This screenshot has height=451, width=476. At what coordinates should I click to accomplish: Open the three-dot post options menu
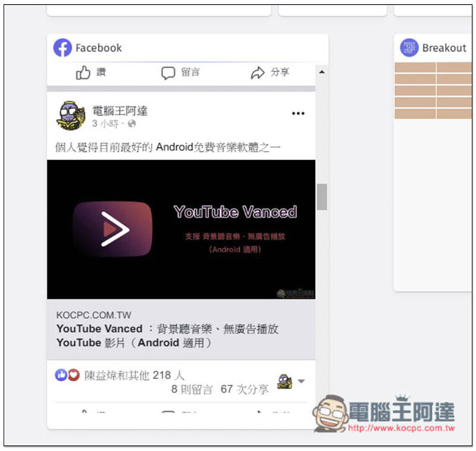coord(298,114)
